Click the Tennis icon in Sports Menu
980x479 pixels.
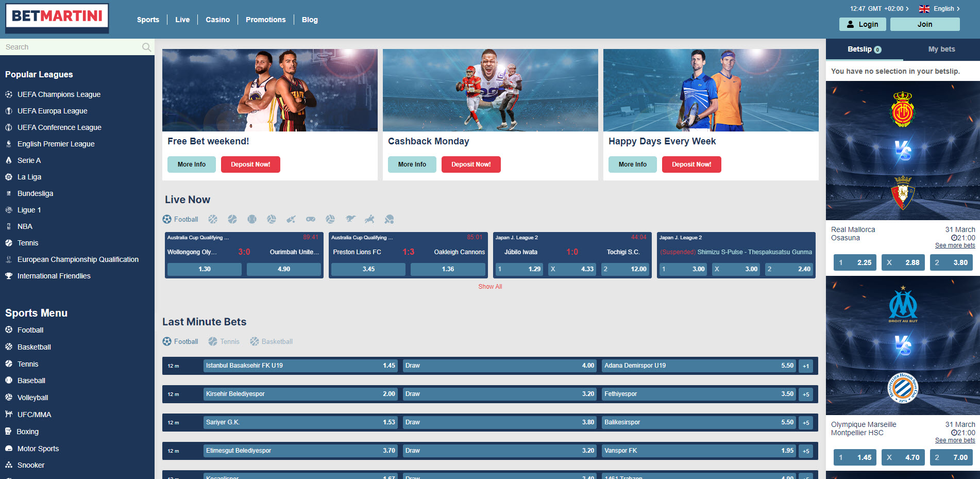[x=9, y=364]
